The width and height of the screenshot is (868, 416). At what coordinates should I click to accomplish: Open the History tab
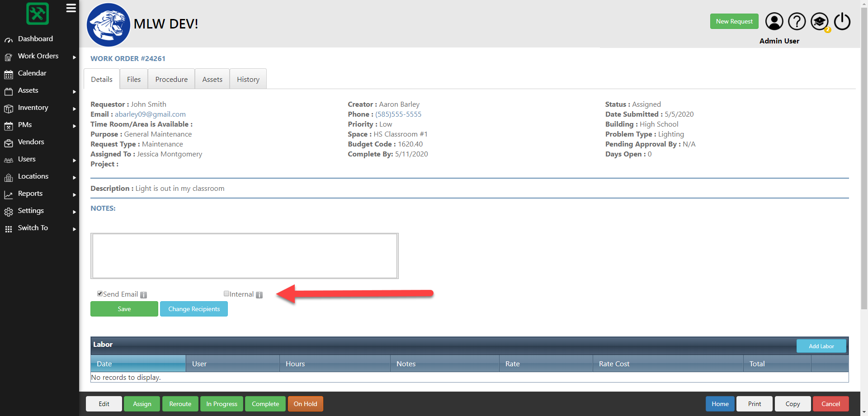(x=248, y=79)
